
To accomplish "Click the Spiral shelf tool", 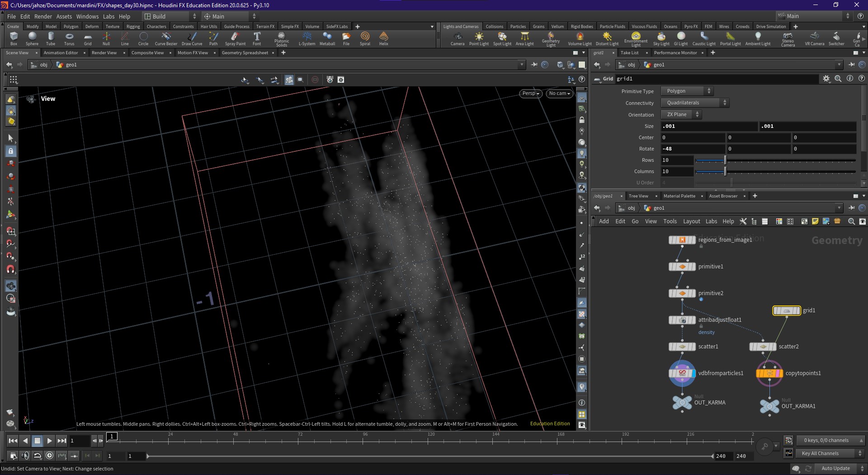I will 365,39.
